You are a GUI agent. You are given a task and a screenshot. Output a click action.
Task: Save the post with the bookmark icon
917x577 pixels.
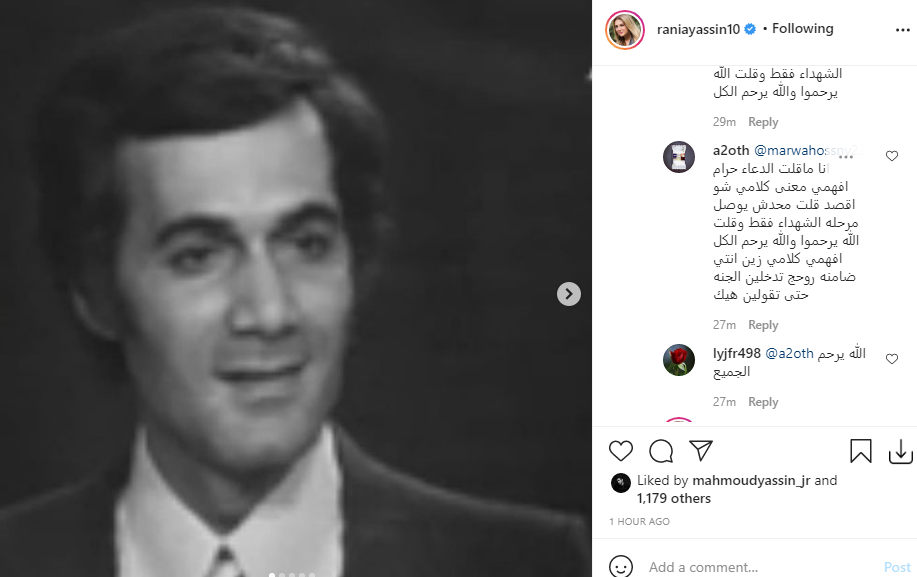pos(861,451)
